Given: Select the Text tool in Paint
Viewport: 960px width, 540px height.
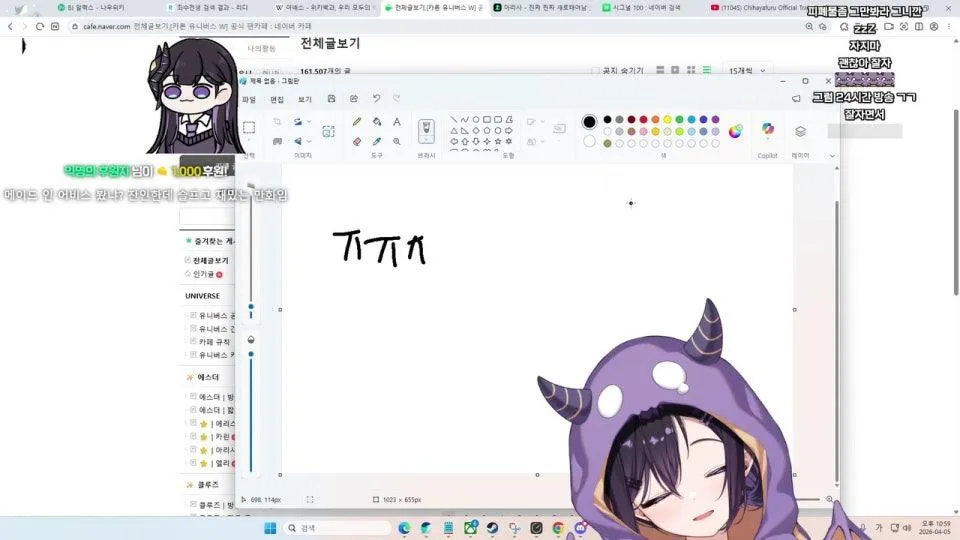Looking at the screenshot, I should click(397, 122).
